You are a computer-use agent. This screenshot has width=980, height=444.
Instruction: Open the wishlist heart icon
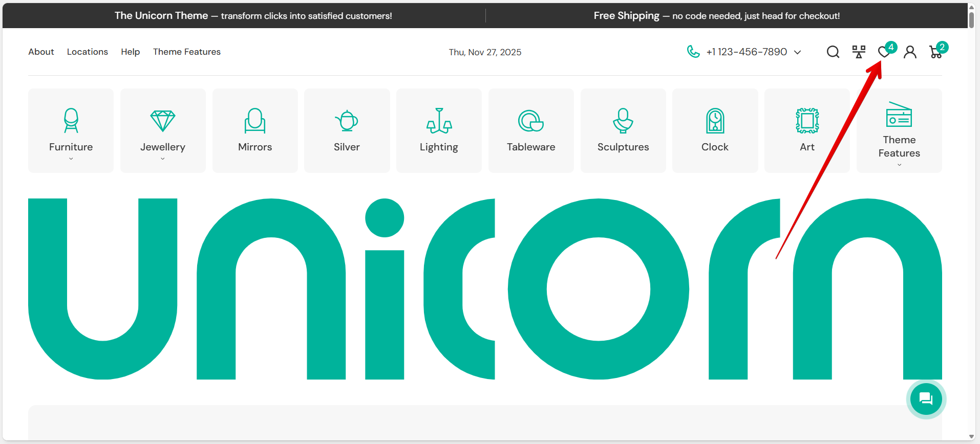(884, 52)
